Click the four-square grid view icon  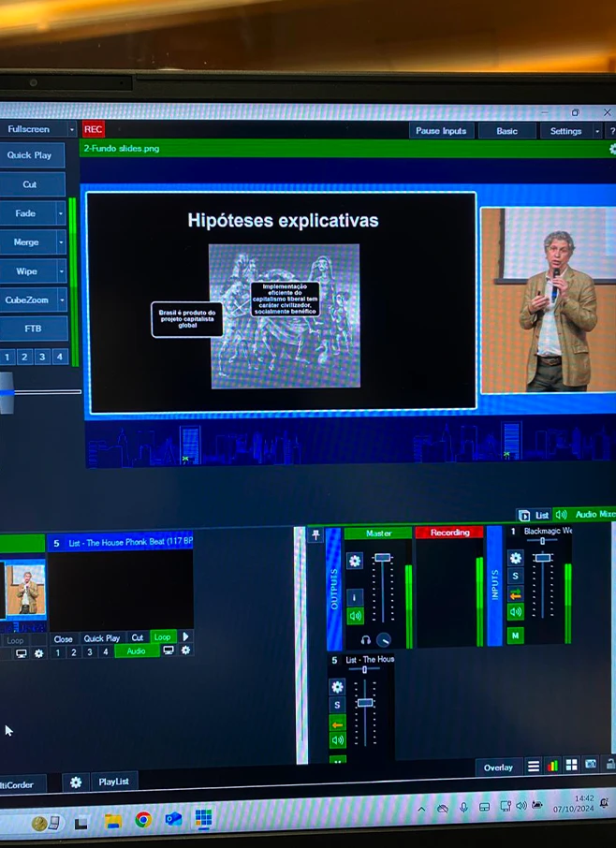pyautogui.click(x=571, y=766)
